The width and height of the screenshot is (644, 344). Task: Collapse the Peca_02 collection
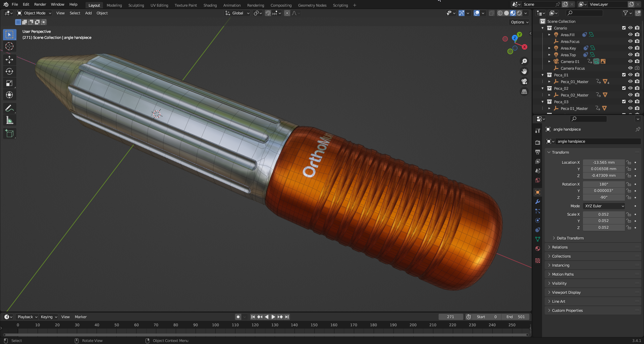[543, 88]
